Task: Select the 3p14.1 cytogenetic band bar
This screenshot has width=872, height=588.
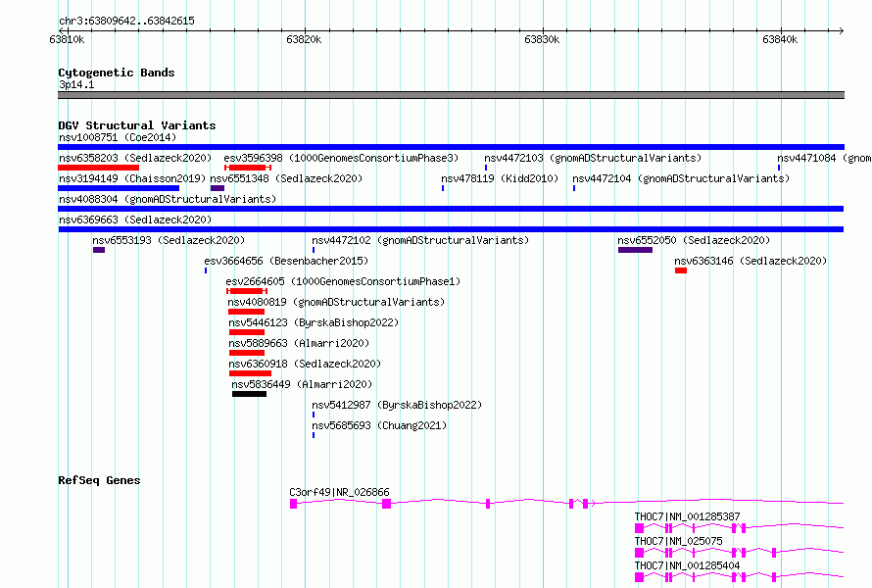Action: pos(451,95)
